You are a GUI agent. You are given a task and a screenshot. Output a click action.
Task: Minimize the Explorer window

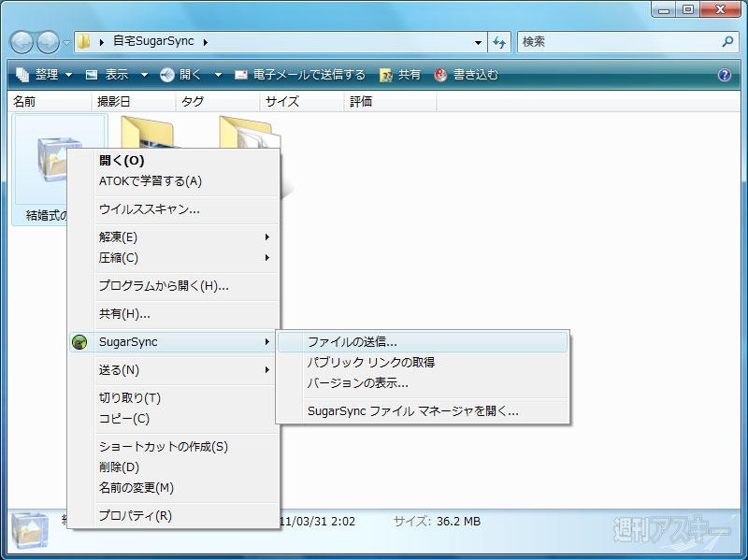tap(664, 9)
